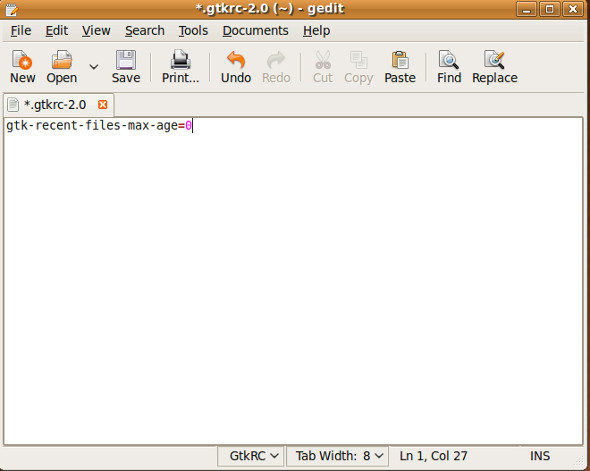Open a file using the Open icon
Image resolution: width=590 pixels, height=471 pixels.
tap(62, 67)
